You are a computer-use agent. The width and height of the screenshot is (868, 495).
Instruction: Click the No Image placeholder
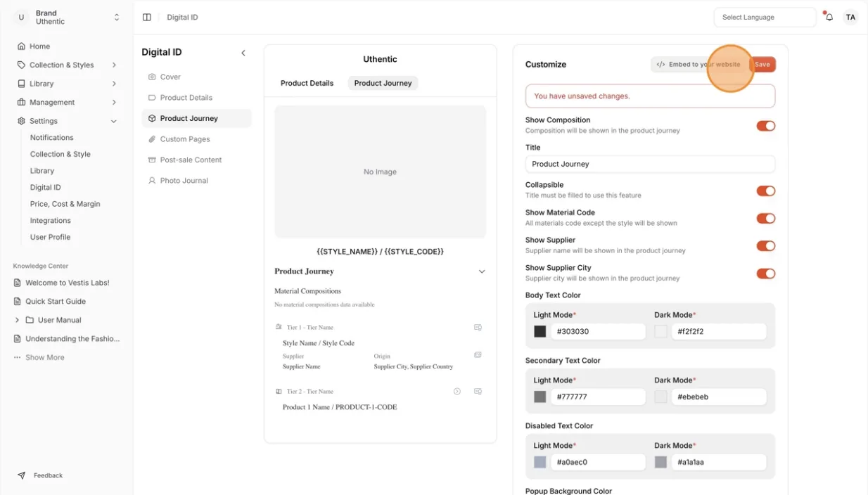point(380,172)
